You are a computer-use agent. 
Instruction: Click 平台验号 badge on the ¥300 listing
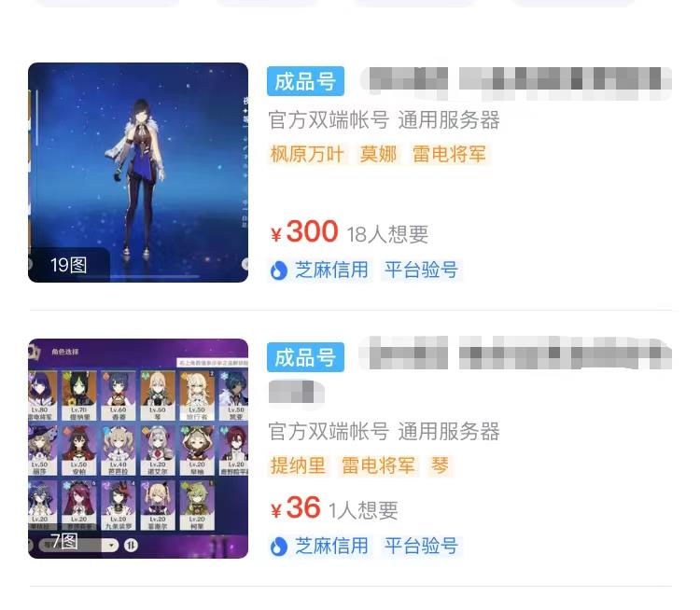422,270
